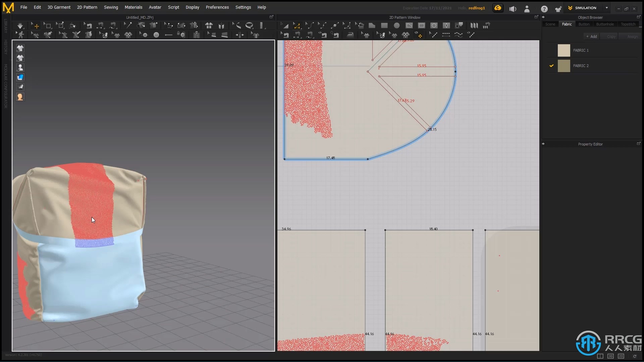
Task: Open the user account icon
Action: [527, 9]
